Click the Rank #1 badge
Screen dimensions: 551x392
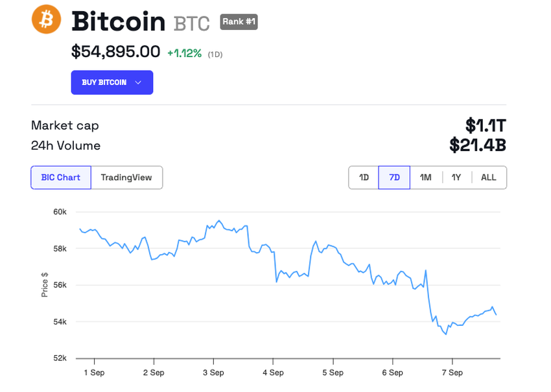[239, 22]
